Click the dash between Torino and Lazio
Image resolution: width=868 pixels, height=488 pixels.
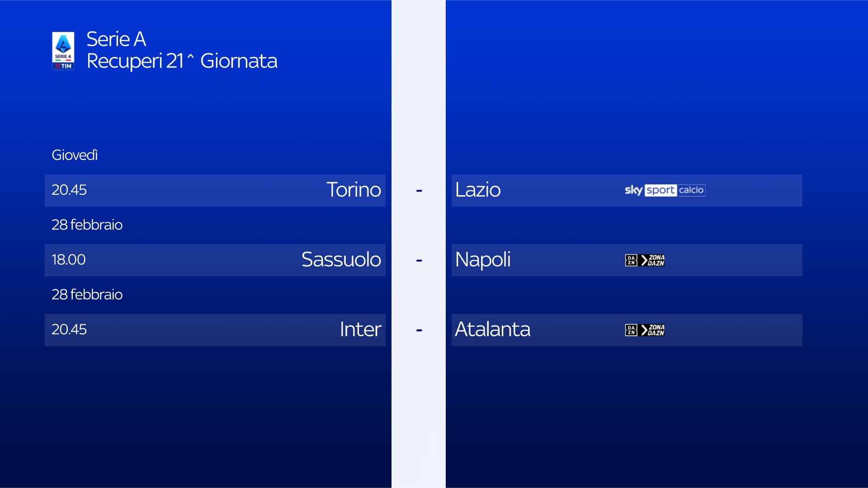click(419, 191)
